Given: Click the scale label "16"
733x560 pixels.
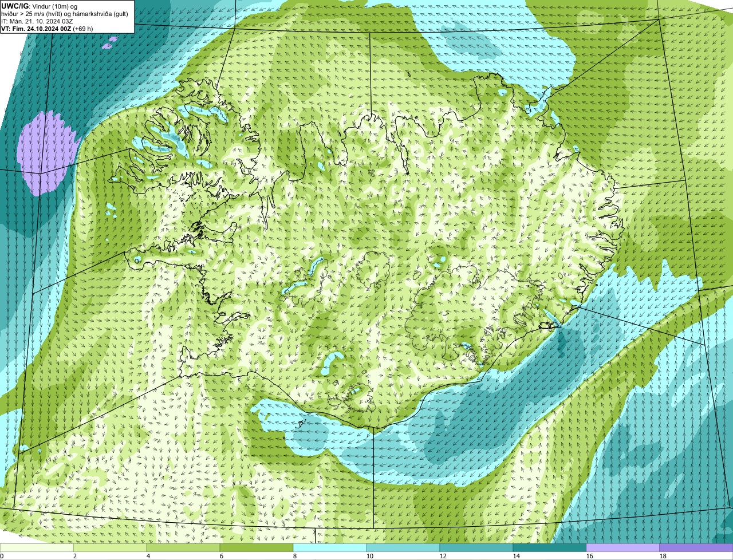Looking at the screenshot, I should point(590,556).
